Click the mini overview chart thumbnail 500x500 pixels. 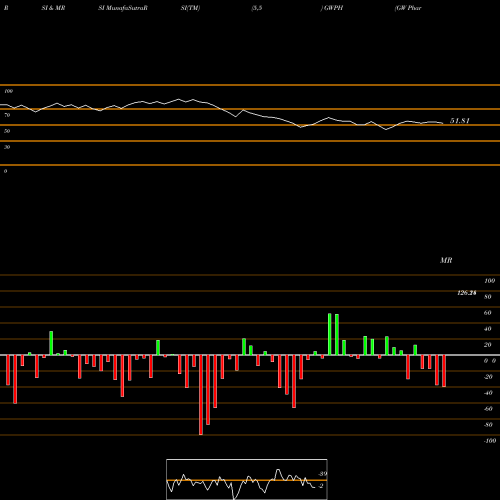tap(247, 479)
